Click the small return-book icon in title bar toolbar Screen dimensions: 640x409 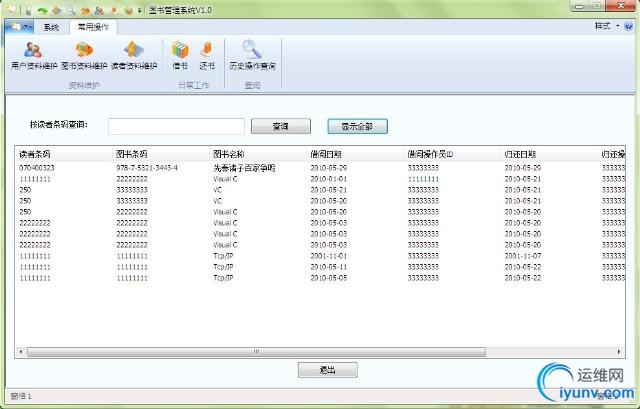tap(114, 10)
